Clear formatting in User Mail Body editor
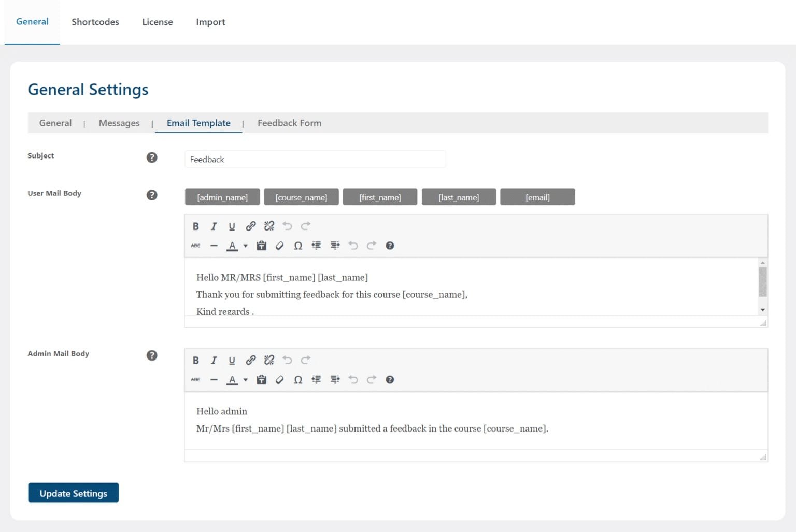This screenshot has height=532, width=796. [x=280, y=246]
